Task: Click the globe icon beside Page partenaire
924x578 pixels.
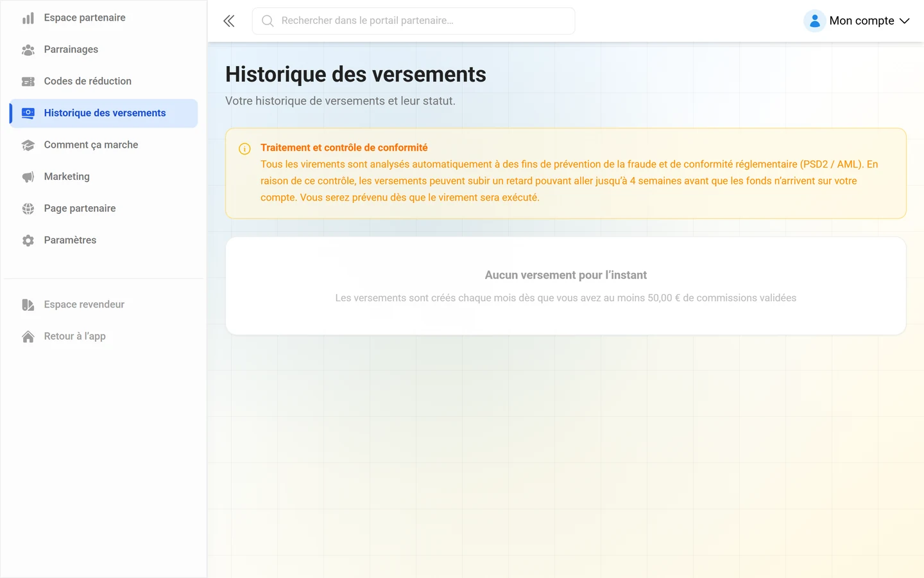Action: [x=28, y=209]
